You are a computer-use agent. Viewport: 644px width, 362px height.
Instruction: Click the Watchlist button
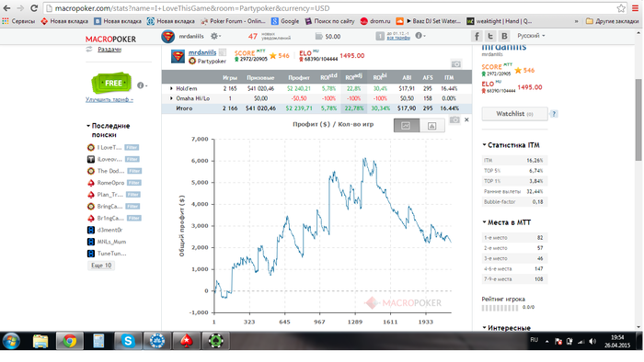click(514, 114)
